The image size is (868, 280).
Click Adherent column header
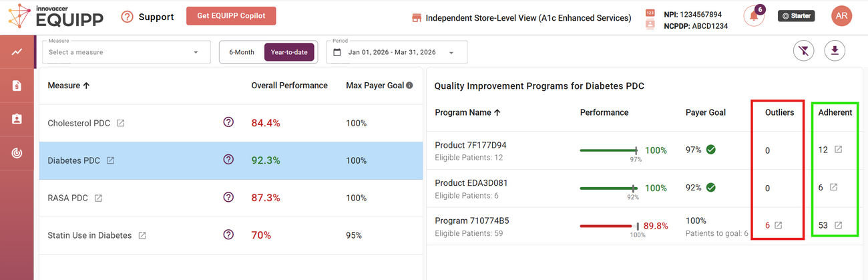[835, 112]
